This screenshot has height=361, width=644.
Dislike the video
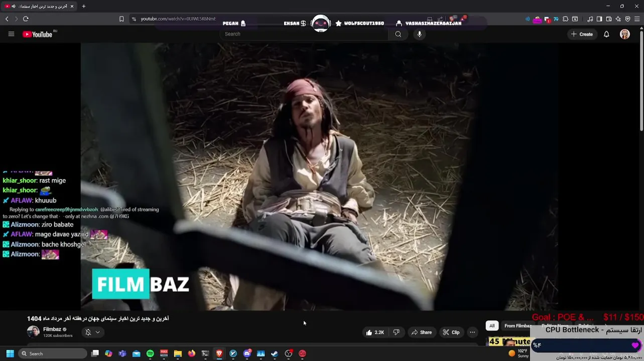(396, 332)
